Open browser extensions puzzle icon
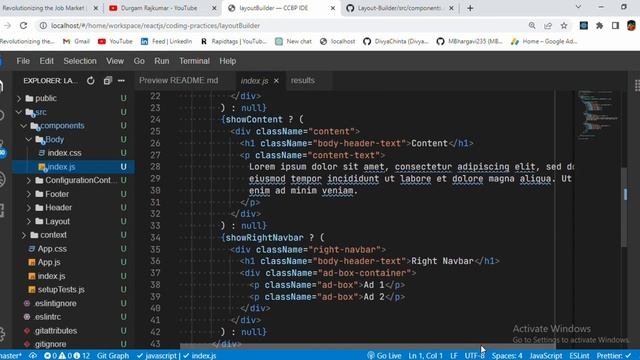Viewport: 640px width, 360px height. click(x=600, y=25)
